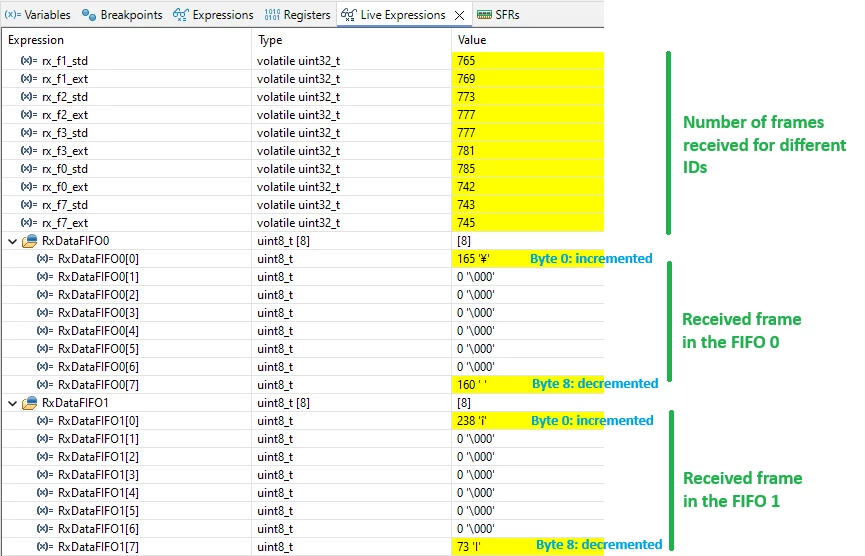Click the Type column header
The height and width of the screenshot is (556, 865).
coord(270,40)
